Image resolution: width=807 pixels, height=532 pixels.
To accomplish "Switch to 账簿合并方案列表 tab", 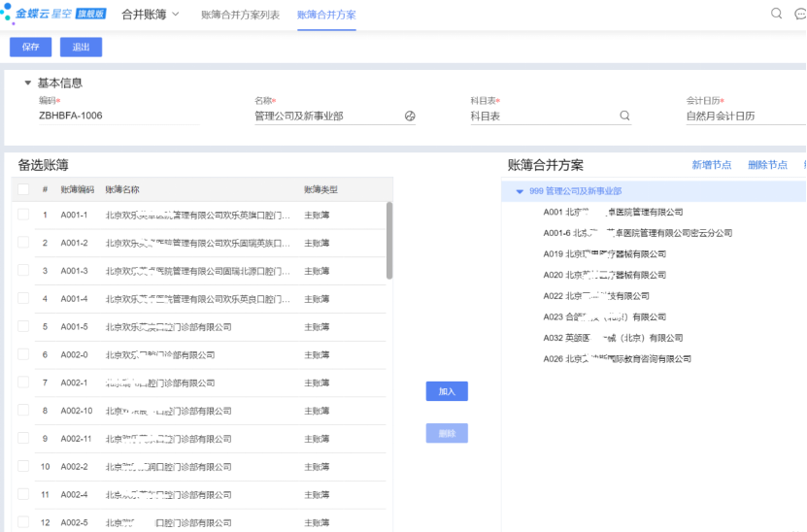I will point(240,15).
